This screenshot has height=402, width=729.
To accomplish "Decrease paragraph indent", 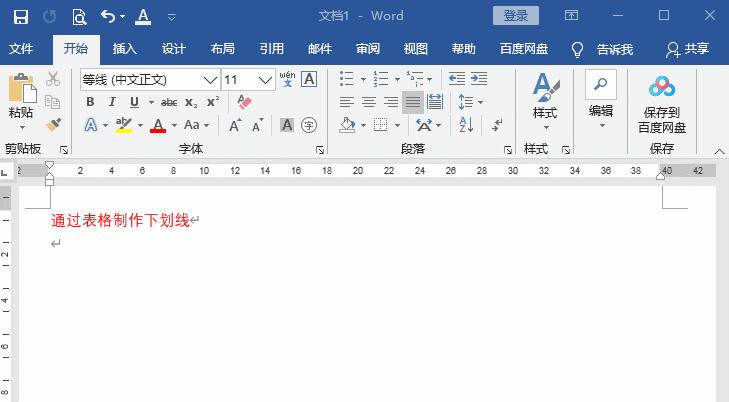I will (457, 79).
